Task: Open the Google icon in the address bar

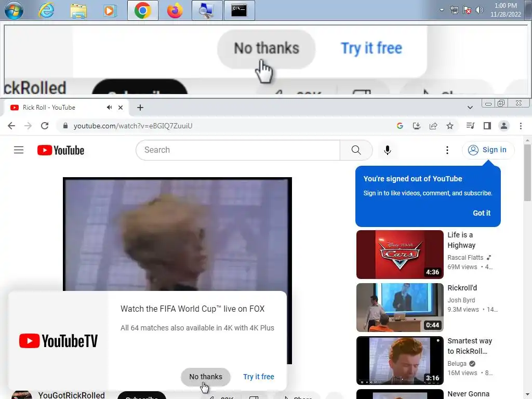Action: (x=400, y=126)
